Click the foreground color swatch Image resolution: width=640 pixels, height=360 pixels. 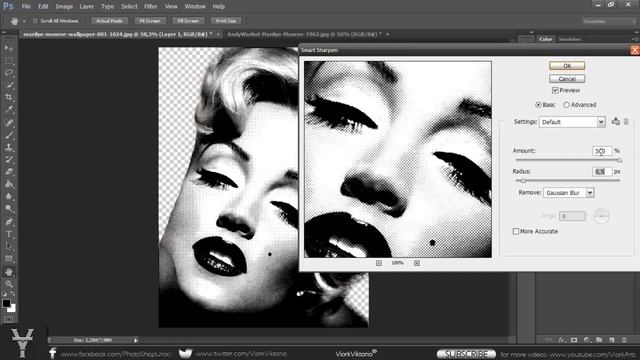point(6,303)
